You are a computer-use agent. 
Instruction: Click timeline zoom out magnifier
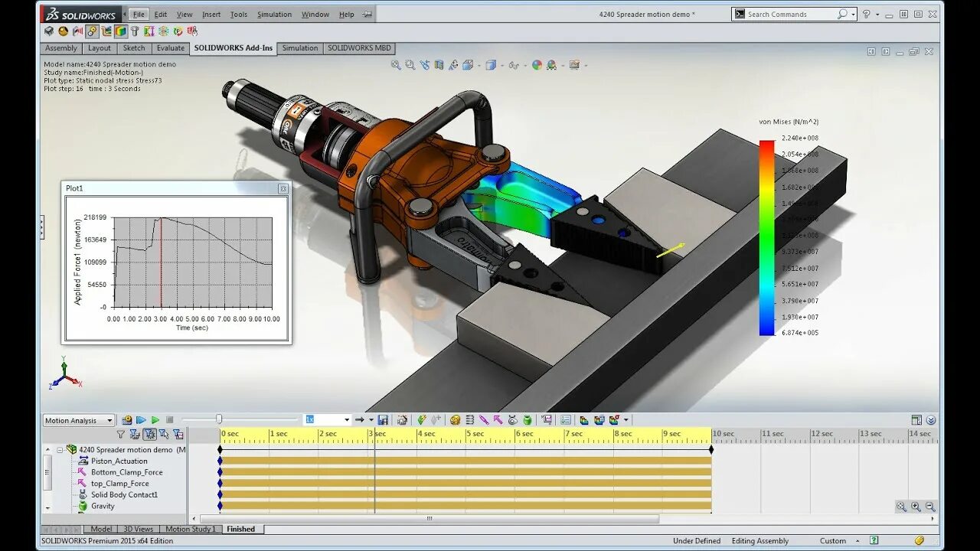pyautogui.click(x=930, y=507)
